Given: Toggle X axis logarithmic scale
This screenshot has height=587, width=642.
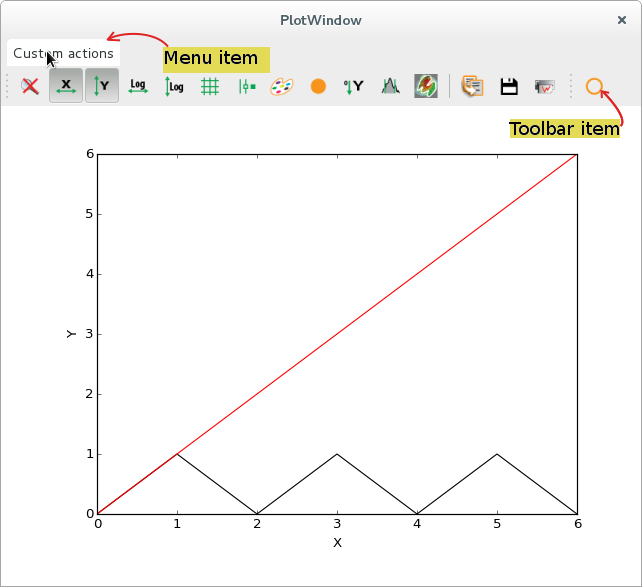Looking at the screenshot, I should [138, 87].
